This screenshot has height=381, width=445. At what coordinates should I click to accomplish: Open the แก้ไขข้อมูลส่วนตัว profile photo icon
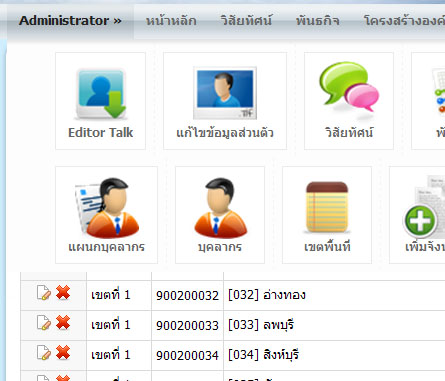[225, 93]
